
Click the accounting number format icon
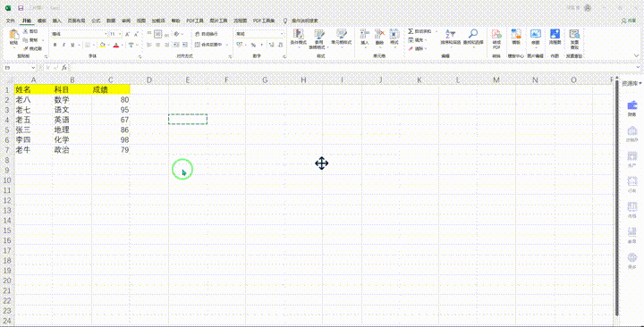point(240,45)
